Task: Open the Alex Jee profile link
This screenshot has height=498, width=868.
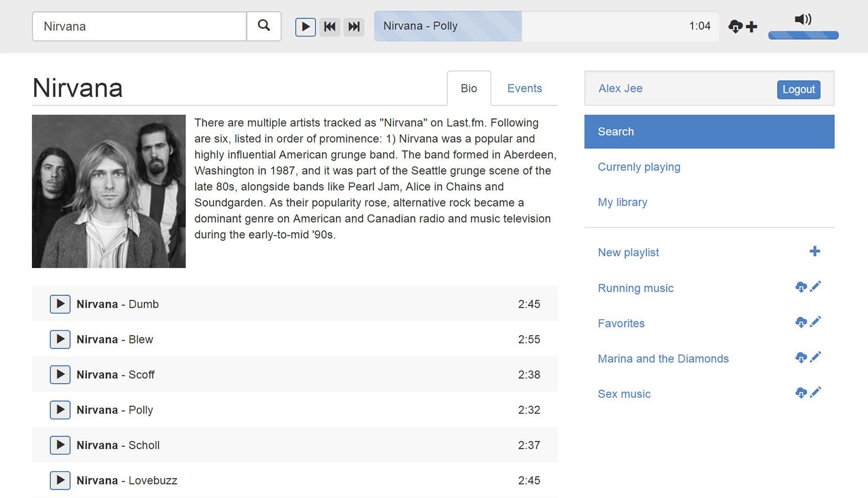Action: point(620,88)
